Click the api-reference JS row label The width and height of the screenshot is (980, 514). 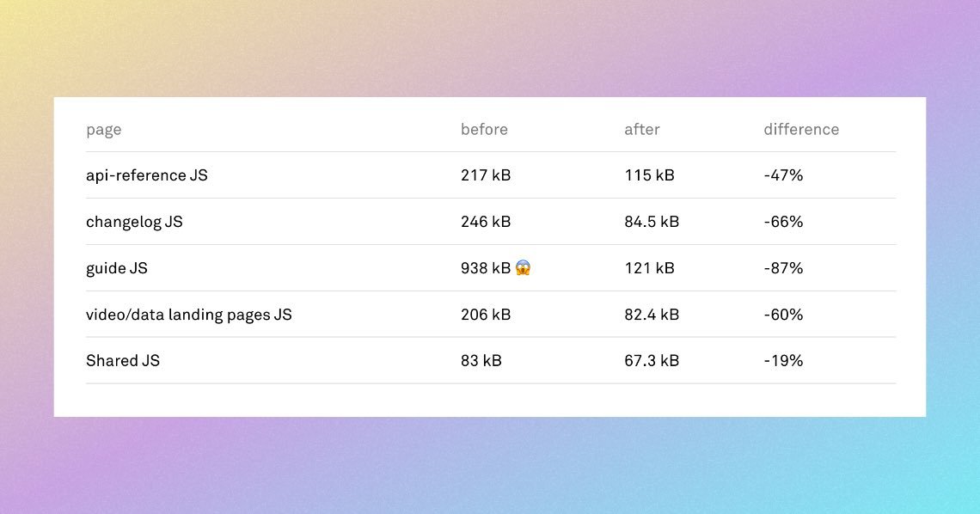tap(147, 175)
